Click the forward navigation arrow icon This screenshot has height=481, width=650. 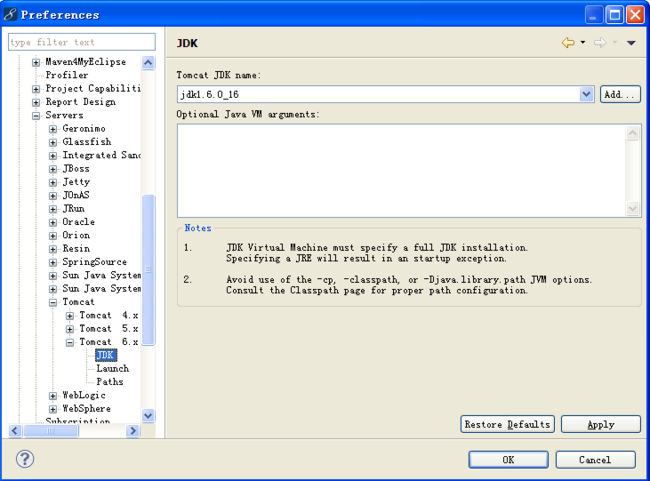600,43
